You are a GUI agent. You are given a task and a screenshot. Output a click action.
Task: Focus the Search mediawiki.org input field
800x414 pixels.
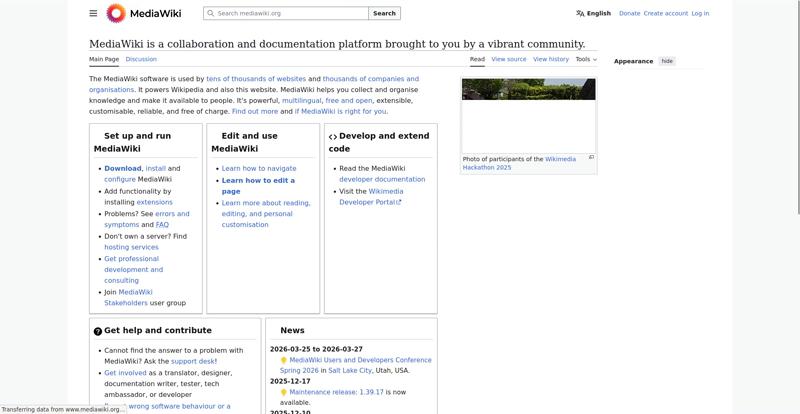pos(290,14)
